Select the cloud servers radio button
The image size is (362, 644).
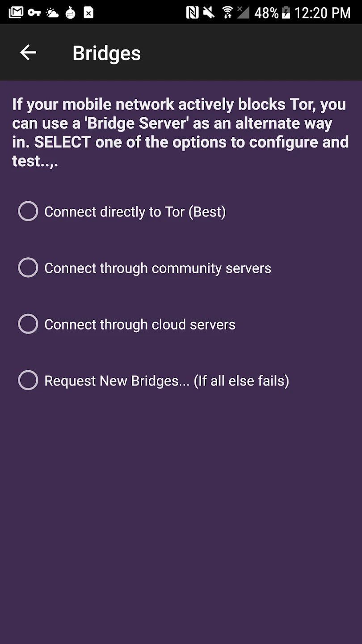[x=28, y=324]
